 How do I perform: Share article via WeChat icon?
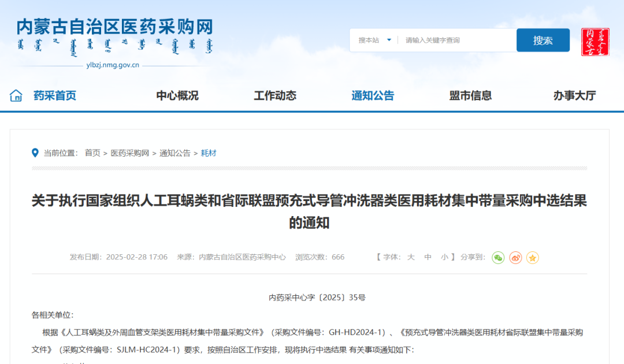498,258
